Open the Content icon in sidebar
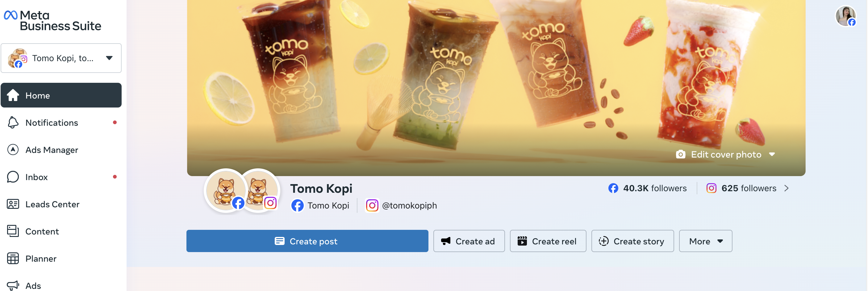This screenshot has width=868, height=291. coord(13,231)
